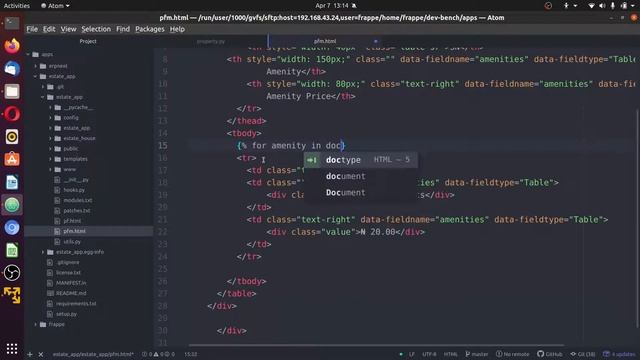This screenshot has height=360, width=640.
Task: Open requirements.txt in the tree
Action: (x=76, y=304)
